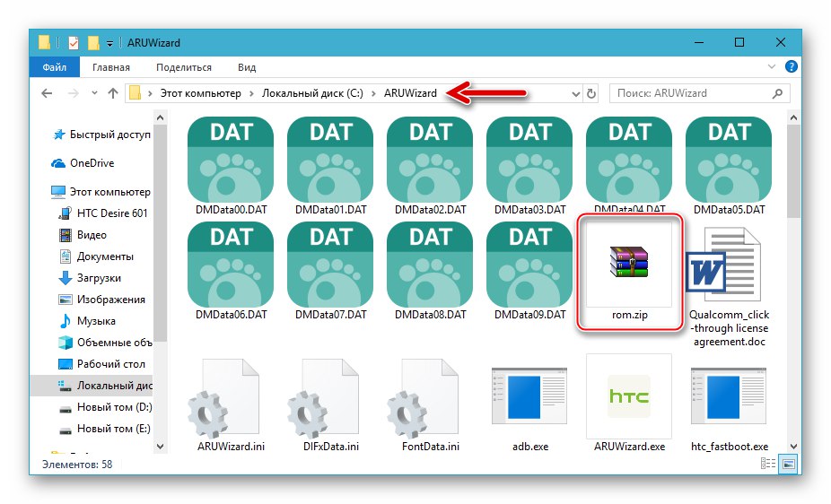
Task: Select the DIFxData.ini file icon
Action: (x=324, y=397)
